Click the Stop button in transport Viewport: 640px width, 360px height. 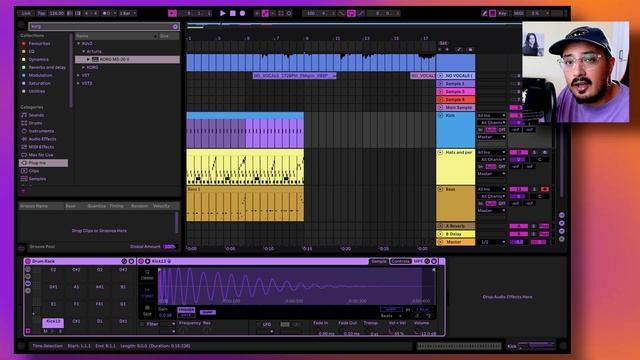(x=233, y=13)
